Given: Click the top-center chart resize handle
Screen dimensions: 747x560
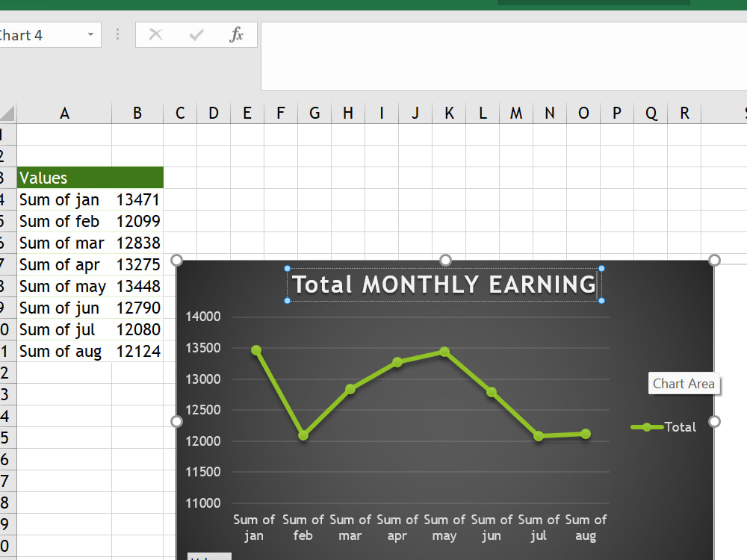Looking at the screenshot, I should pyautogui.click(x=445, y=260).
